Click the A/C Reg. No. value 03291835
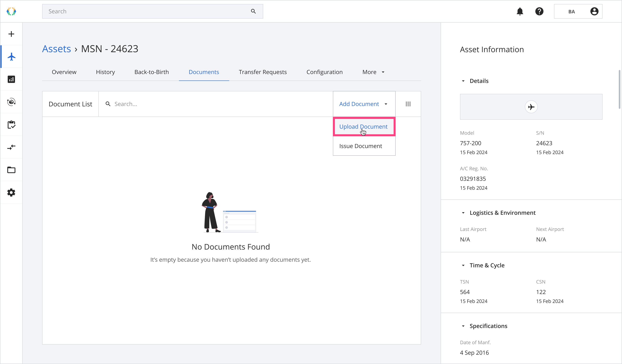 click(473, 179)
